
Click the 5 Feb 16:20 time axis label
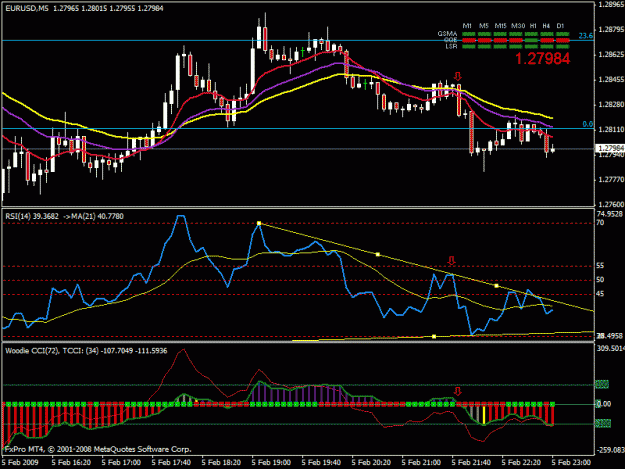(x=71, y=462)
